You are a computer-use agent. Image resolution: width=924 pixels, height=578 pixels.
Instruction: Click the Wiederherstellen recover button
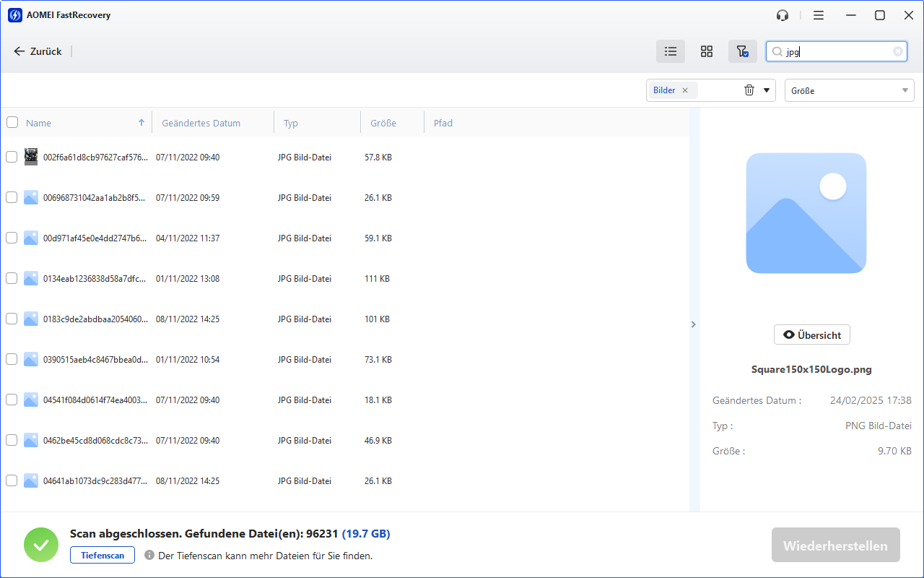pyautogui.click(x=835, y=545)
